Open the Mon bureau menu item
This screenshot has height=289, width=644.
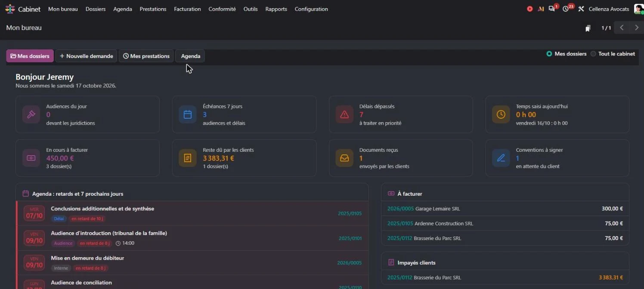(63, 9)
